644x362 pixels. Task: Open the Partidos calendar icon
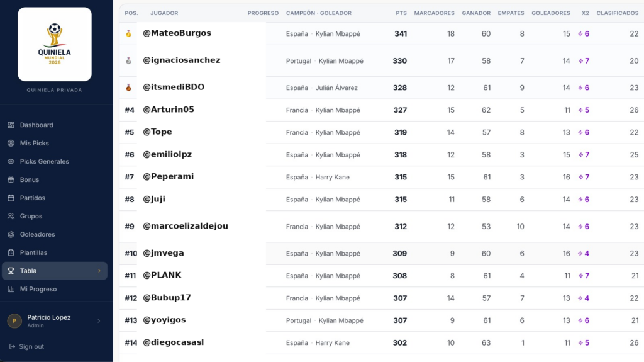pos(11,198)
